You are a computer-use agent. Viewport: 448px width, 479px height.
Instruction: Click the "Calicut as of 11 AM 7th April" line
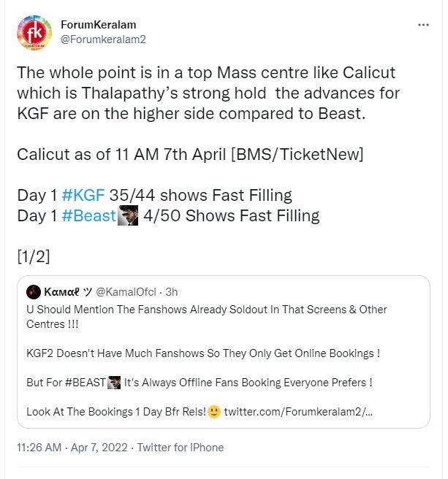coord(190,154)
